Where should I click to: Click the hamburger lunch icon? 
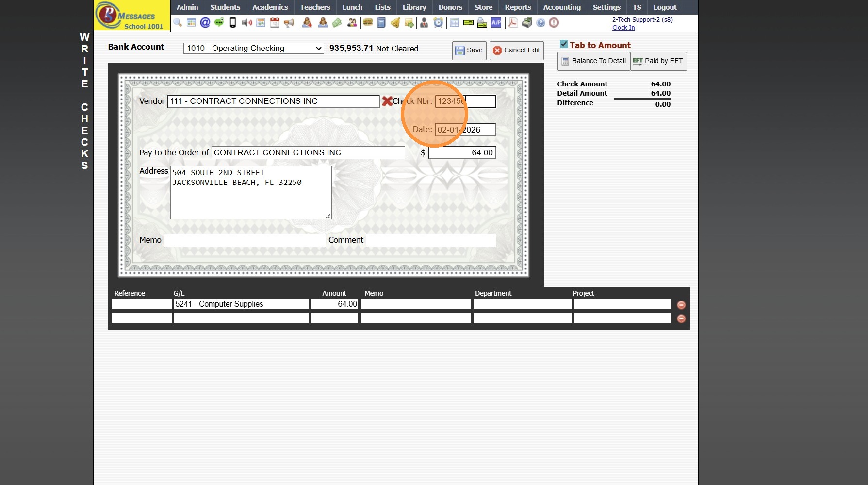coord(368,22)
